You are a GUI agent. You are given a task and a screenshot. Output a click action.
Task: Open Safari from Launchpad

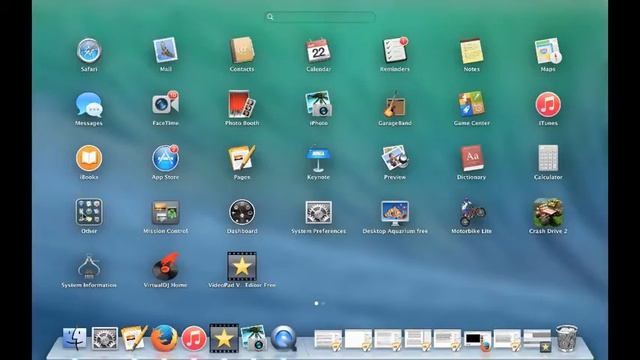89,51
